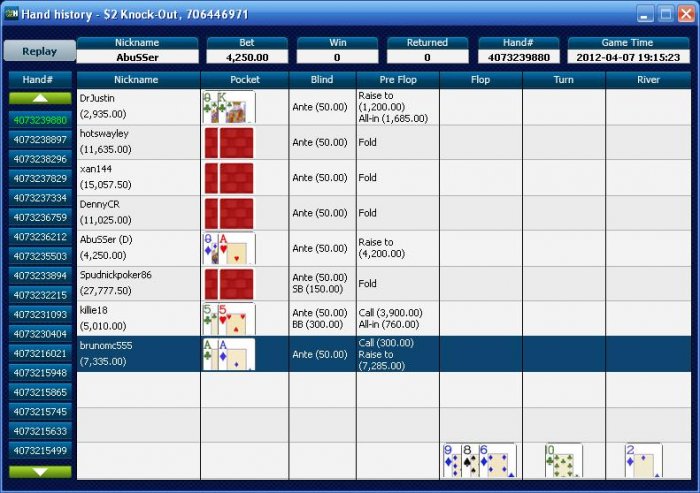Screen dimensions: 700x493
Task: Close the Hand history window
Action: pos(686,14)
